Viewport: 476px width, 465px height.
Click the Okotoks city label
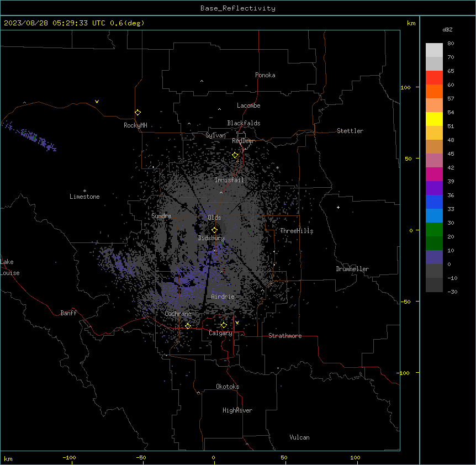click(x=228, y=387)
